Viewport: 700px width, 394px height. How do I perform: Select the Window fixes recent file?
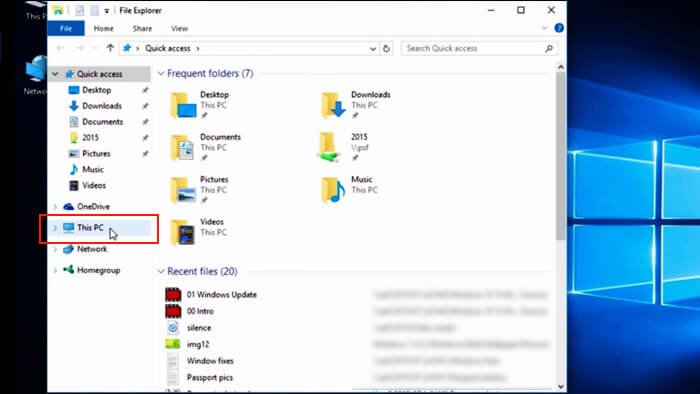(x=210, y=361)
